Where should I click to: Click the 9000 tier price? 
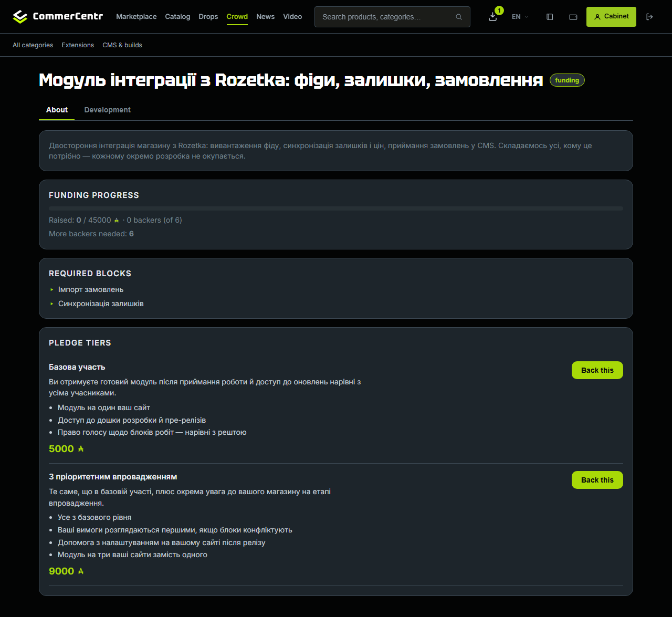66,571
